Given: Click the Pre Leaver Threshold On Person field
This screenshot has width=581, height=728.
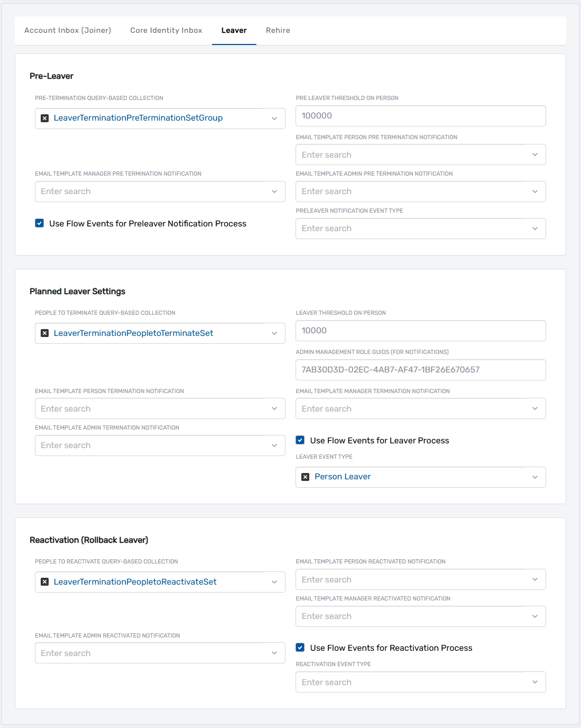Looking at the screenshot, I should pos(420,115).
